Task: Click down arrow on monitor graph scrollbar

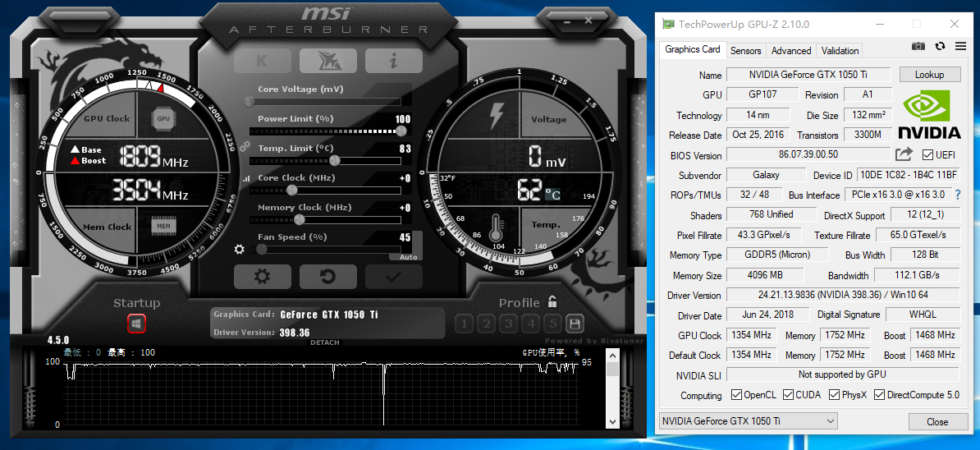Action: pos(612,421)
